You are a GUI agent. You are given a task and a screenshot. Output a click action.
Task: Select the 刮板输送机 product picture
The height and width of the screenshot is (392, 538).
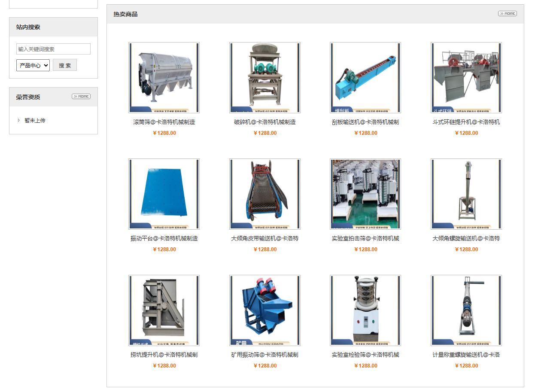(x=365, y=78)
